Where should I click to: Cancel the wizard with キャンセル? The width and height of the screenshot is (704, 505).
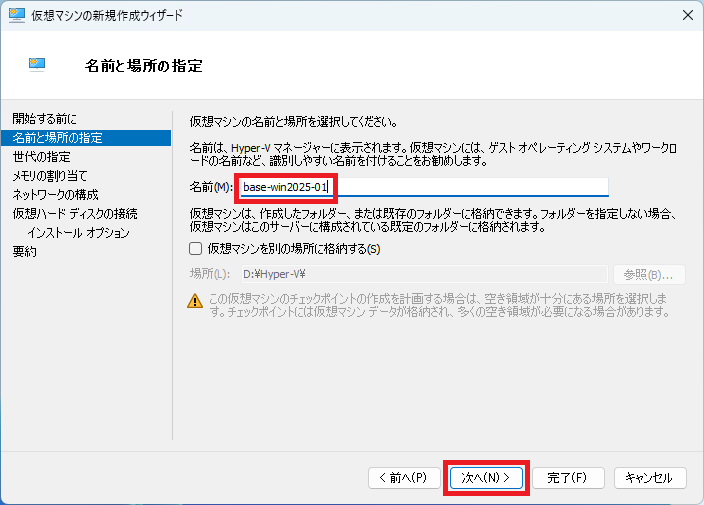pos(650,478)
